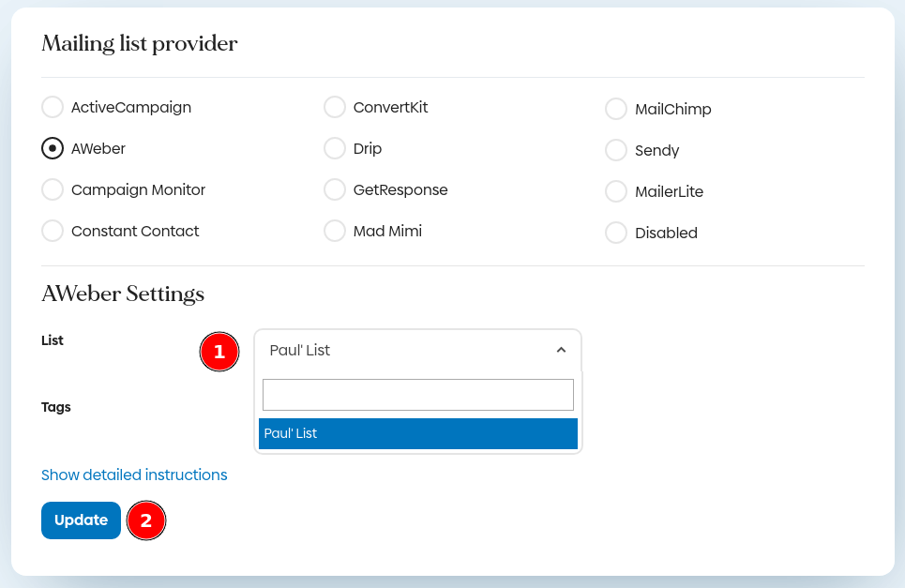This screenshot has width=905, height=588.
Task: Choose the Campaign Monitor provider option
Action: click(x=53, y=189)
